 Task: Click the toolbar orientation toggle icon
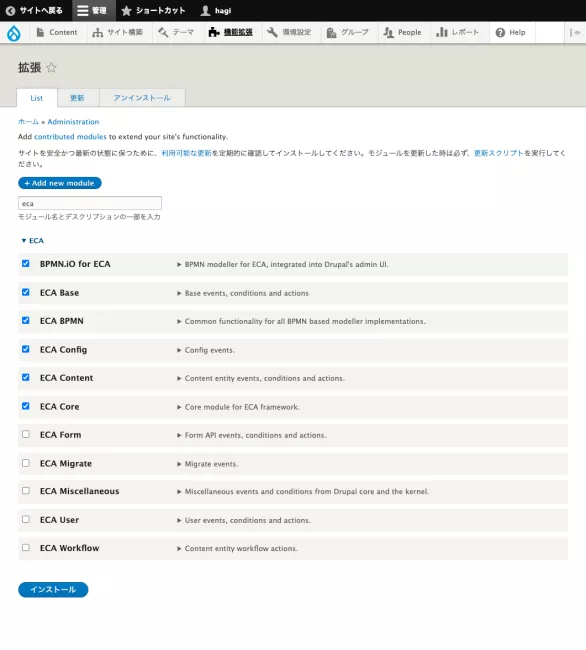pyautogui.click(x=575, y=32)
